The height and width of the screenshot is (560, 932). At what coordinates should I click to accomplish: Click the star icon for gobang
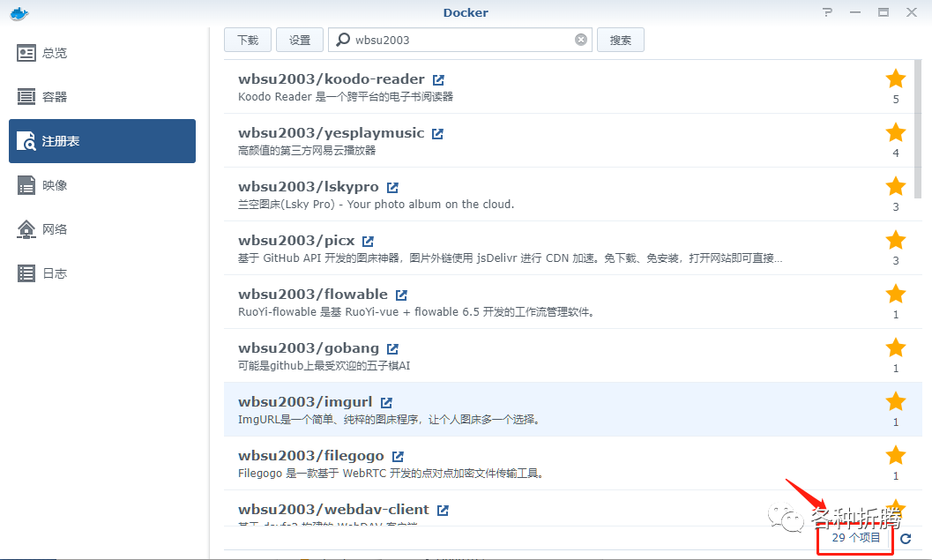point(896,347)
